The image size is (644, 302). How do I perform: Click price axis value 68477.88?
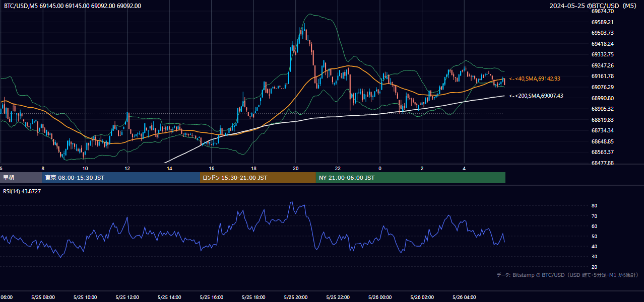tap(602, 163)
